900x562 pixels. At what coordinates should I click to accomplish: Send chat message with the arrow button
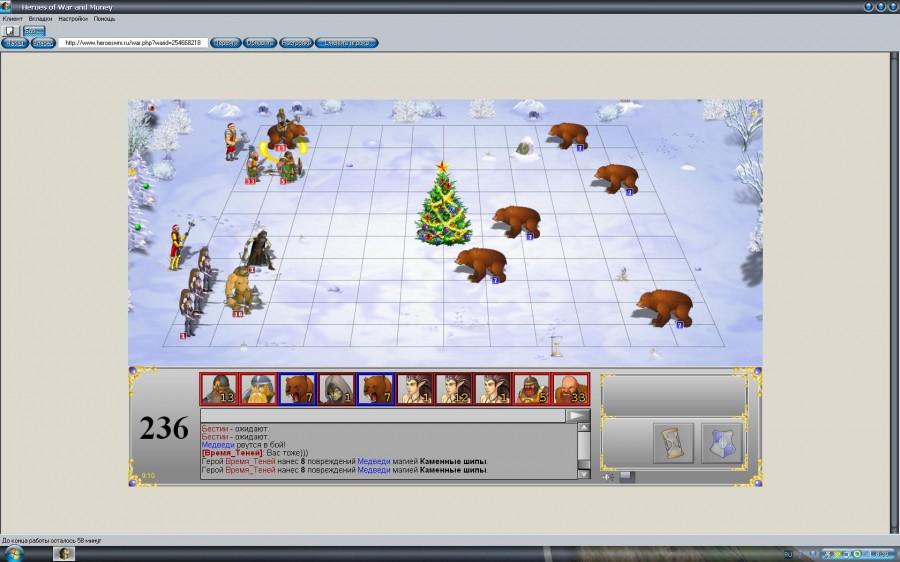pos(577,416)
